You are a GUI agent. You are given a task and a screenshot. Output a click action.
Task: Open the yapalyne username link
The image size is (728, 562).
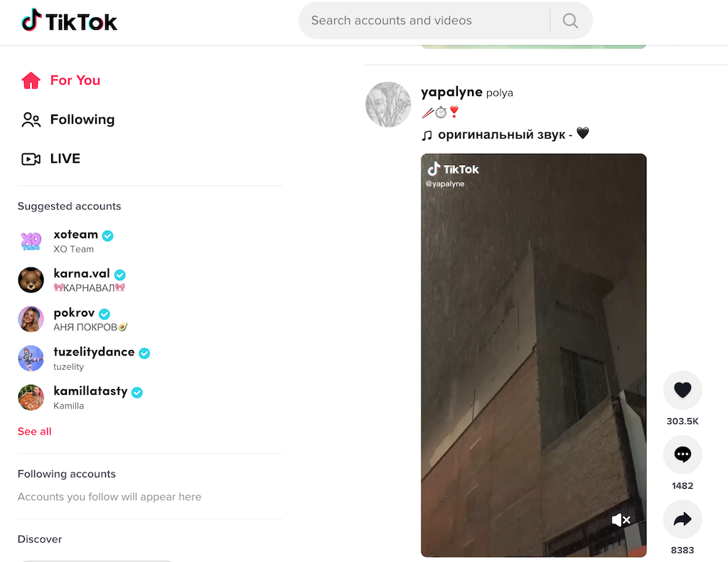point(451,92)
